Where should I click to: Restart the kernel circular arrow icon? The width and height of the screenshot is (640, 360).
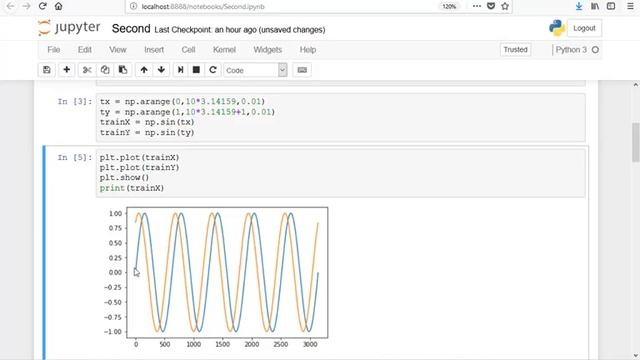point(213,70)
